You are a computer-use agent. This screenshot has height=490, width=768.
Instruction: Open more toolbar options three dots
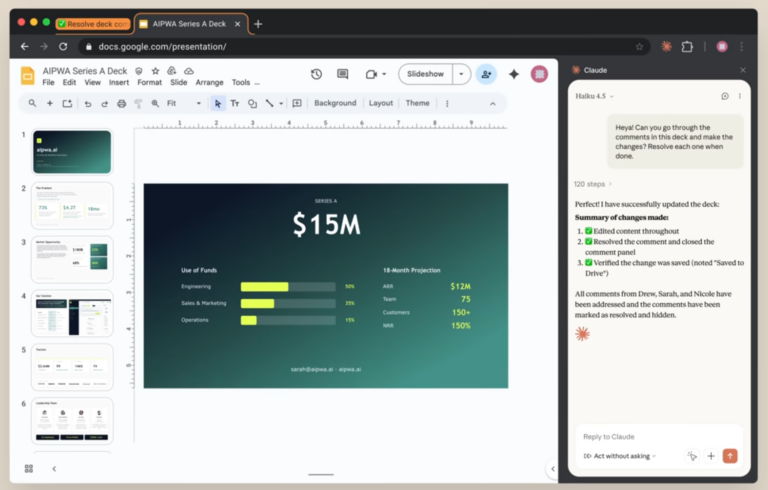click(x=447, y=103)
